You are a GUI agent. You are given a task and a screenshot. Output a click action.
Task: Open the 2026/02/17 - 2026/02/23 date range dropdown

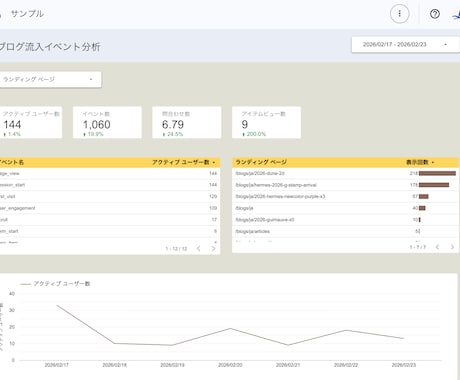point(405,44)
